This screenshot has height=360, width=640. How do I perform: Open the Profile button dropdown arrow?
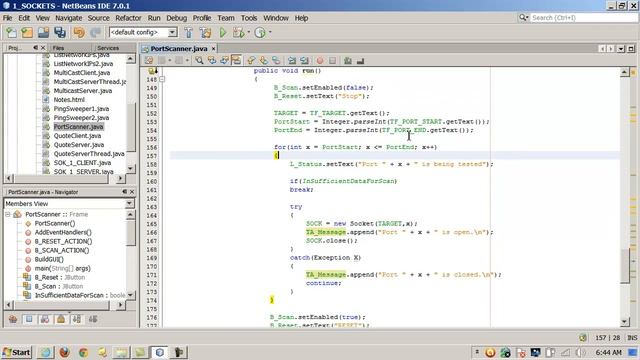click(x=270, y=32)
